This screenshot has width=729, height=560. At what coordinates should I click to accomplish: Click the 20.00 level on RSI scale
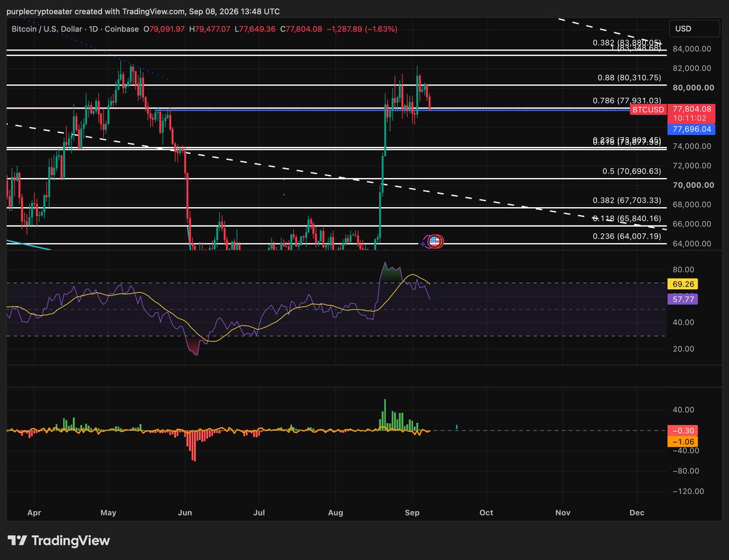[683, 349]
